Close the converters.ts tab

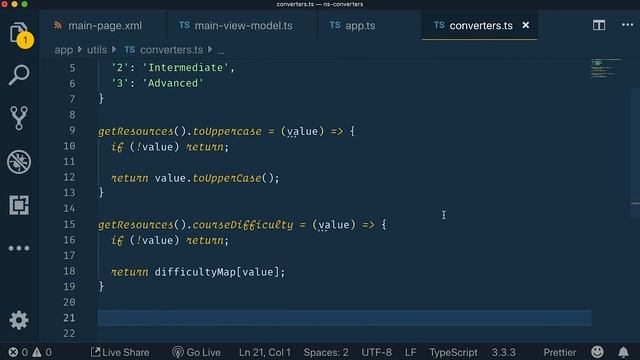tap(526, 25)
